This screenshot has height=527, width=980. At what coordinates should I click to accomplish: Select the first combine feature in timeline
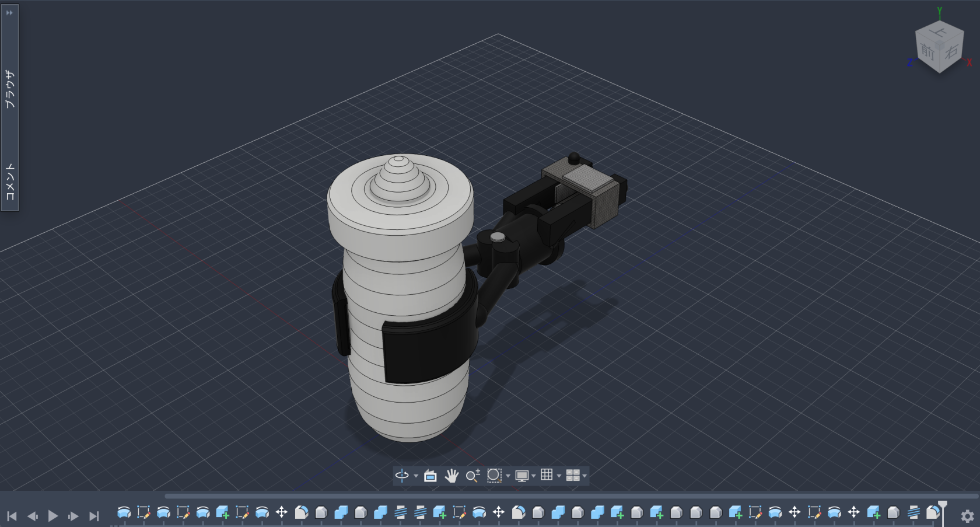pyautogui.click(x=341, y=512)
